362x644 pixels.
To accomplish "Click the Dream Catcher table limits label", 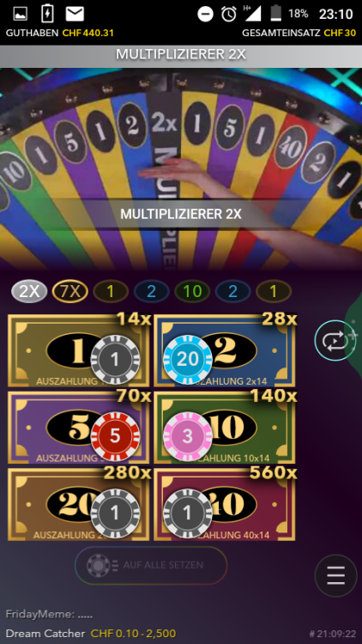I will click(91, 634).
